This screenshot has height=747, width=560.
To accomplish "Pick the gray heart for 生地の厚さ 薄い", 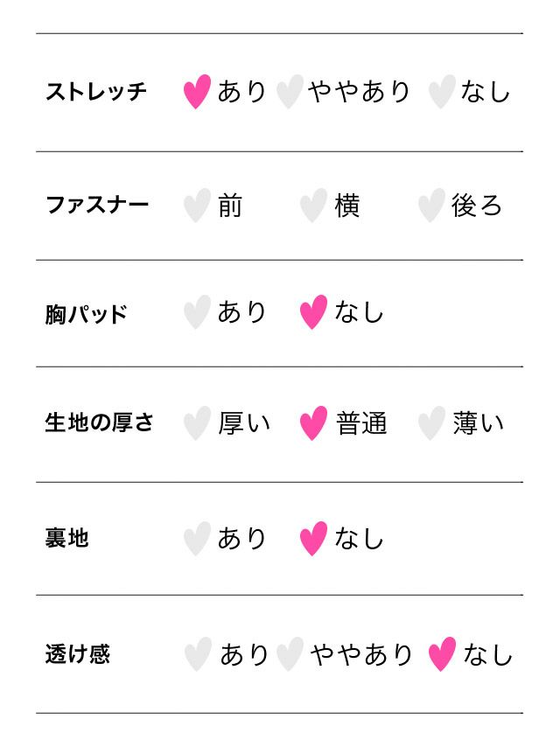I will [430, 423].
